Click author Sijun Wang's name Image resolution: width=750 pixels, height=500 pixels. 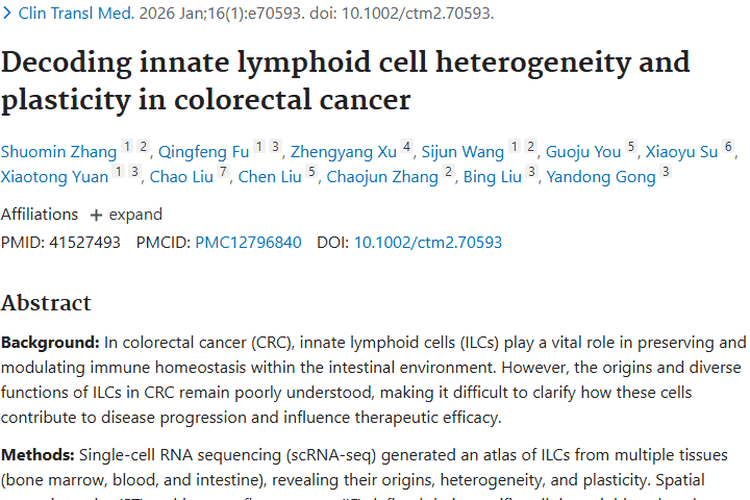click(x=462, y=152)
